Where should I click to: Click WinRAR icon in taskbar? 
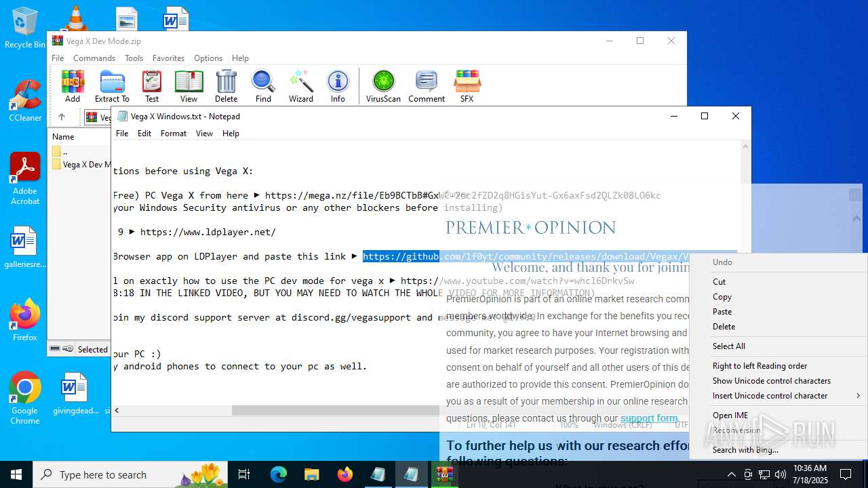coord(445,474)
